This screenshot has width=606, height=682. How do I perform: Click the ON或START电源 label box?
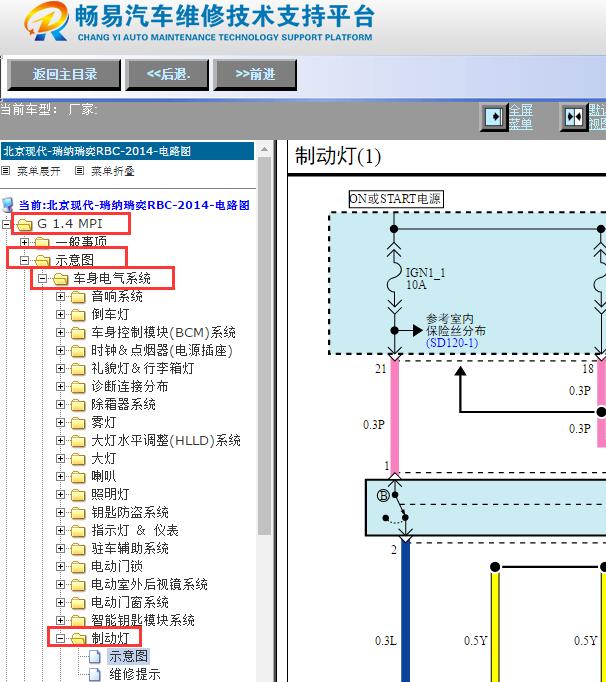tap(396, 199)
